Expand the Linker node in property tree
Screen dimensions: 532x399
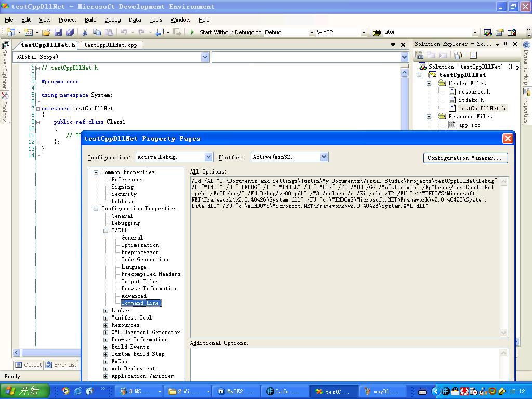(x=106, y=311)
